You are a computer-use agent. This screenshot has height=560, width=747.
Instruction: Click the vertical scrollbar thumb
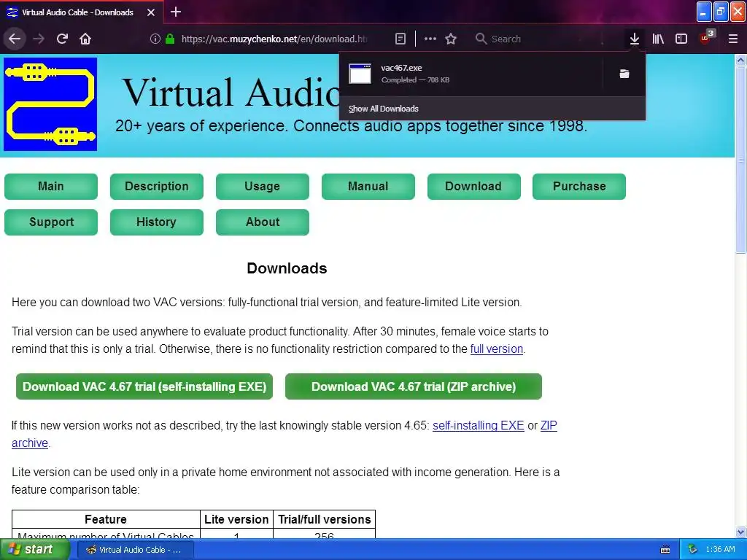click(x=740, y=160)
